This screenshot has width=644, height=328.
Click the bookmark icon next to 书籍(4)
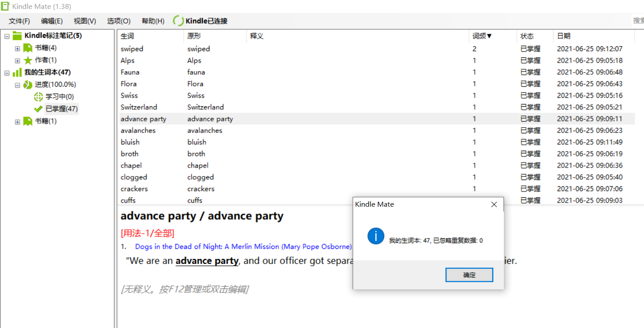[x=28, y=48]
